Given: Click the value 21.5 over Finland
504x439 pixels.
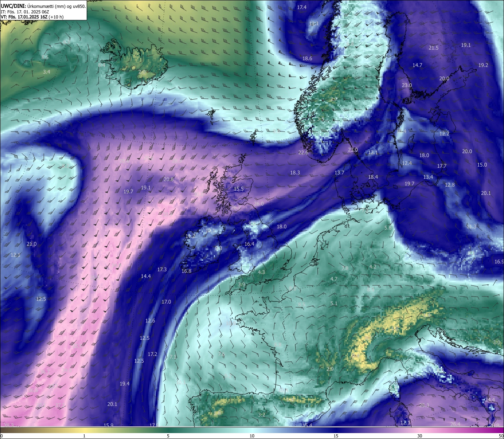Looking at the screenshot, I should [x=434, y=48].
